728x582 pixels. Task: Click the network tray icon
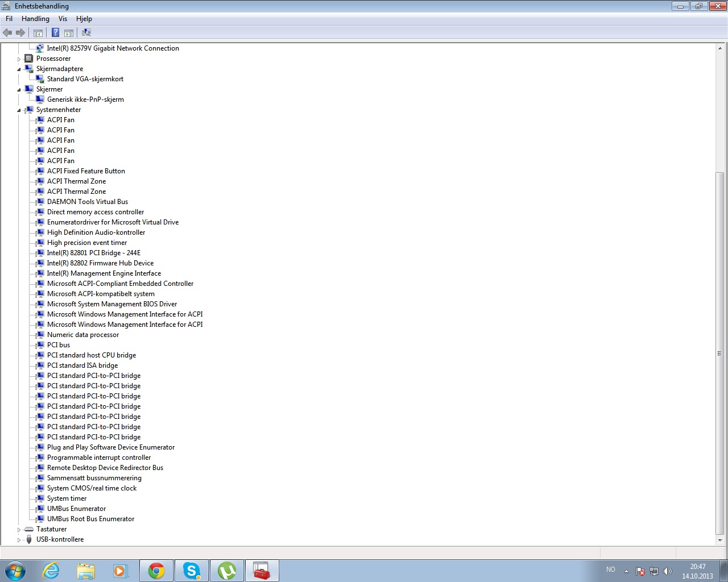654,571
